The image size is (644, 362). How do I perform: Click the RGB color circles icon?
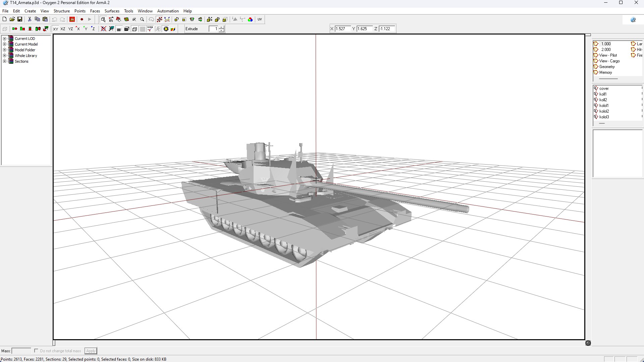pos(250,19)
